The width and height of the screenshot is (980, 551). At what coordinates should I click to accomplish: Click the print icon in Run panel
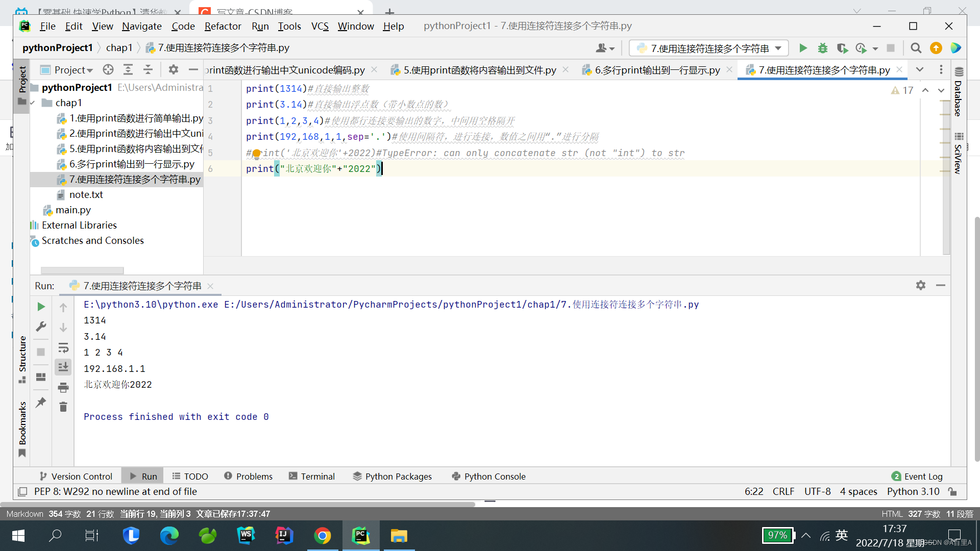63,388
